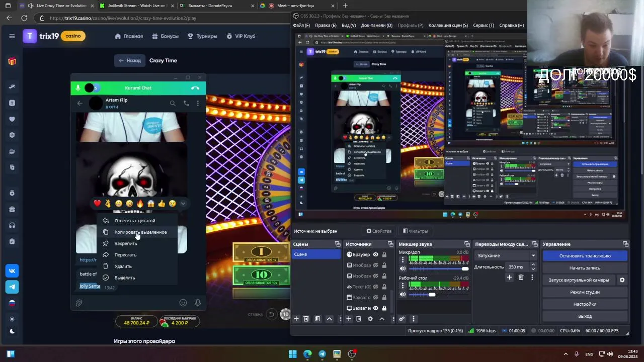
Task: Move source up with arrow in Источники
Action: [x=382, y=319]
